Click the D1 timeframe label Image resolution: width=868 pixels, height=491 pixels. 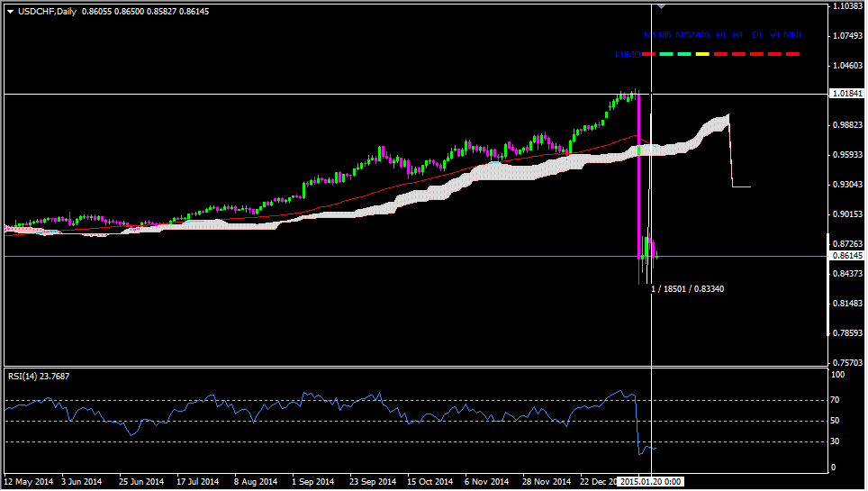(756, 35)
